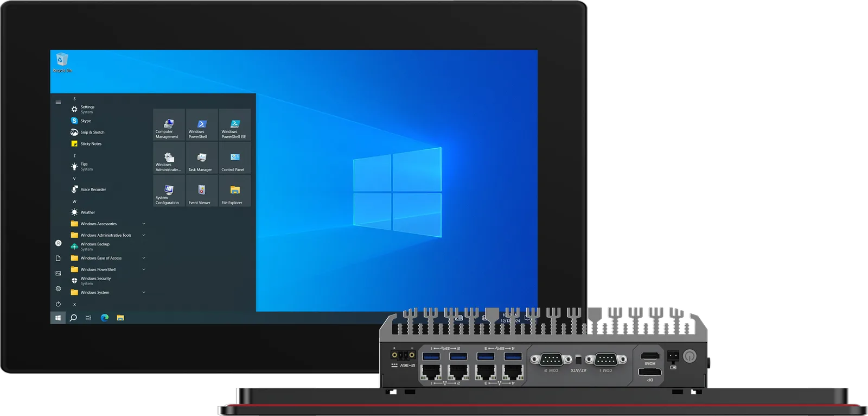This screenshot has height=416, width=868.
Task: Open the Recycle Bin desktop icon
Action: pyautogui.click(x=62, y=62)
